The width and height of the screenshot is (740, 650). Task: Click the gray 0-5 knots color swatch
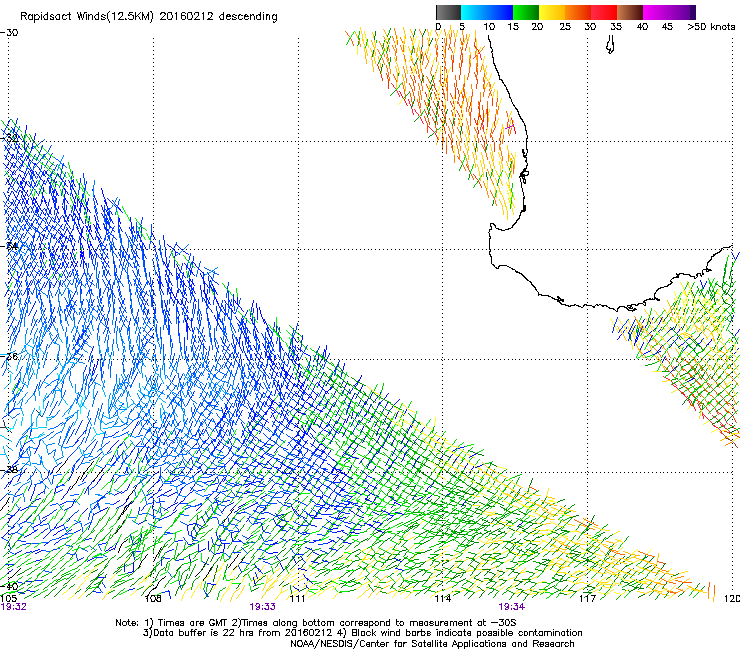[448, 12]
